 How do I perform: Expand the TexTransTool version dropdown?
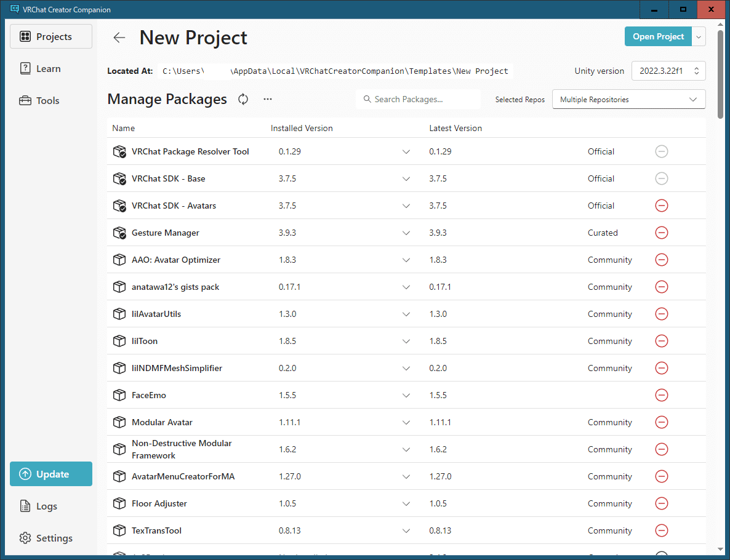tap(406, 530)
